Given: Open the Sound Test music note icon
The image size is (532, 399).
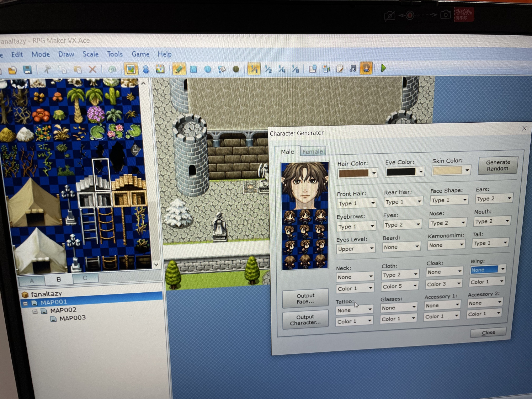Looking at the screenshot, I should [x=353, y=69].
